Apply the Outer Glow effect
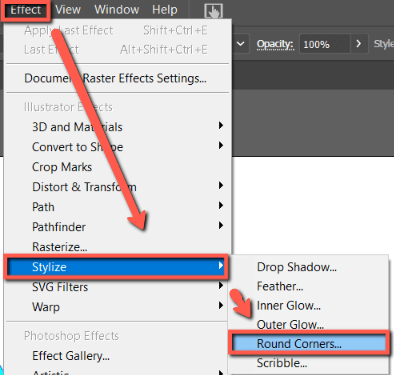This screenshot has height=375, width=394. coord(309,325)
